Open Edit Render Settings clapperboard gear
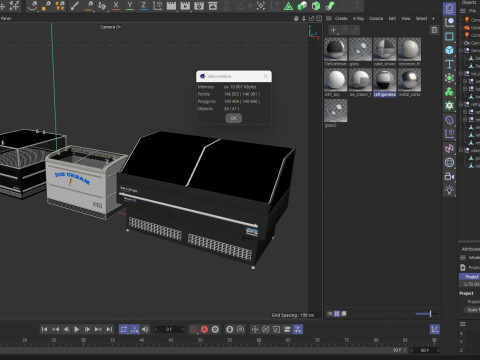 199,6
